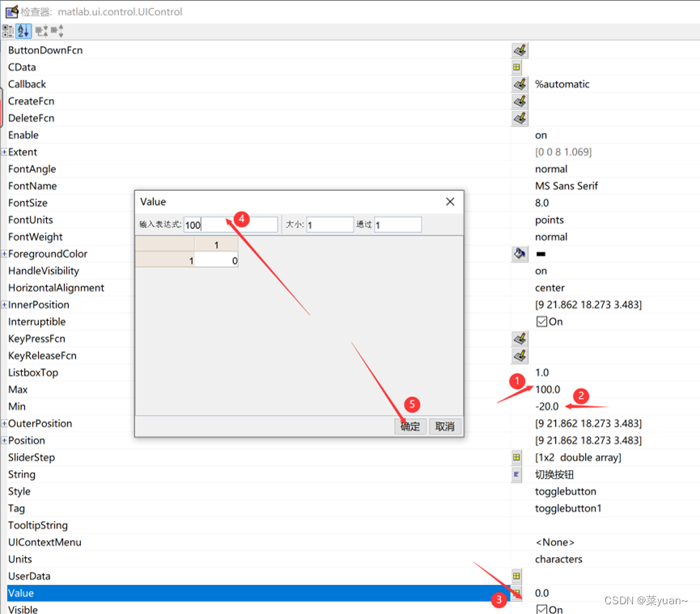Toggle the On checkbox near Interruptible
The width and height of the screenshot is (700, 614).
[x=541, y=321]
